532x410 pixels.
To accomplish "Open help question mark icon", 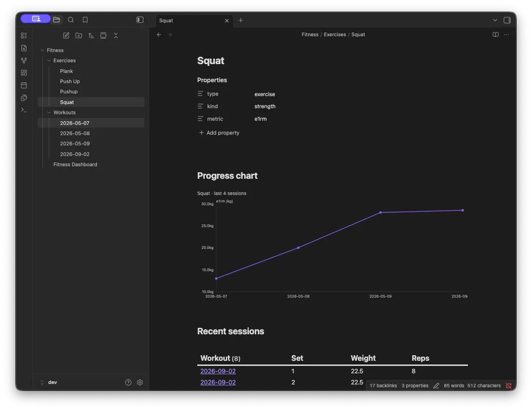I will tap(128, 382).
